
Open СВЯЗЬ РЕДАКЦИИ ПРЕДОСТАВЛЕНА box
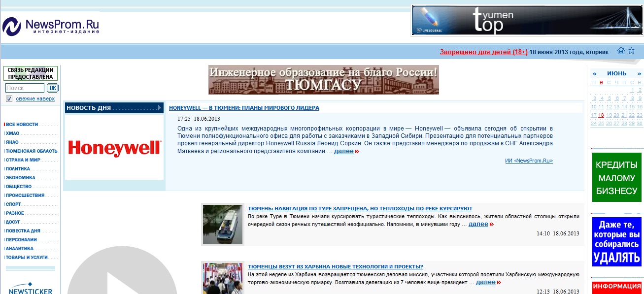31,73
